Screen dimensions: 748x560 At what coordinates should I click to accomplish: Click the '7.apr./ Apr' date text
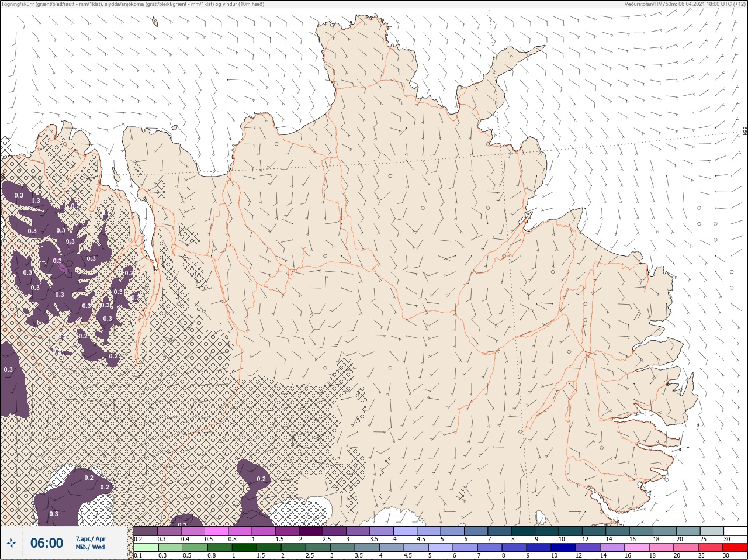(x=91, y=539)
